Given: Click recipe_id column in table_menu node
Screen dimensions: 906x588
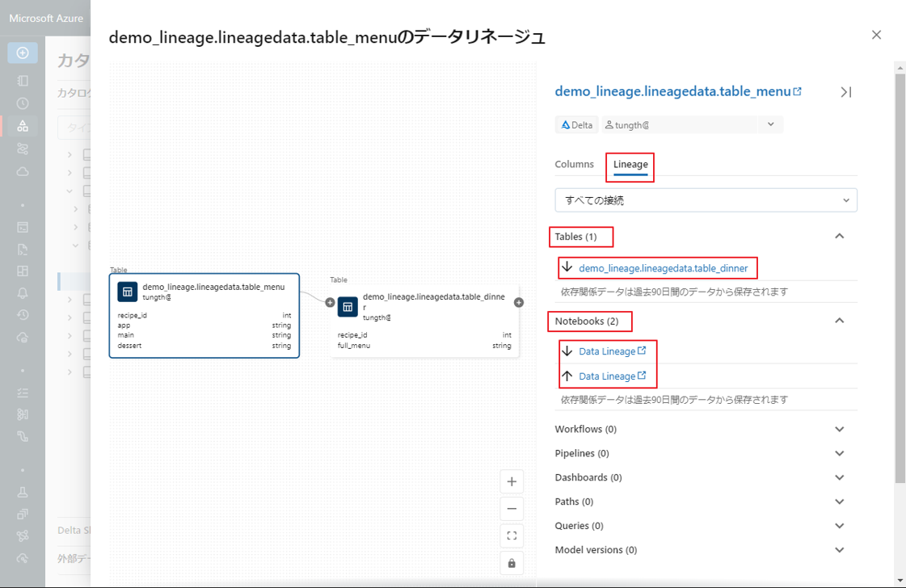Looking at the screenshot, I should [204, 315].
